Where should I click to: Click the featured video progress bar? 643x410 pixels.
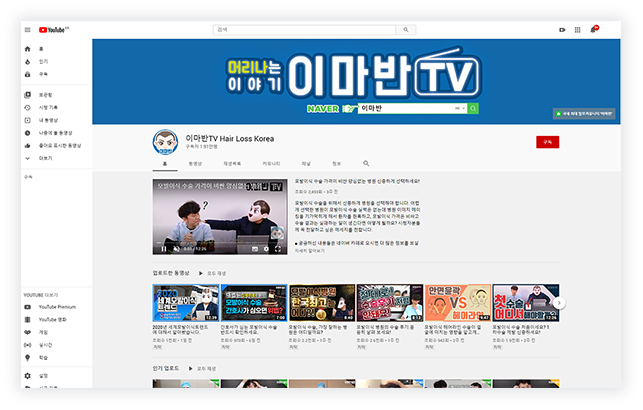(x=220, y=243)
